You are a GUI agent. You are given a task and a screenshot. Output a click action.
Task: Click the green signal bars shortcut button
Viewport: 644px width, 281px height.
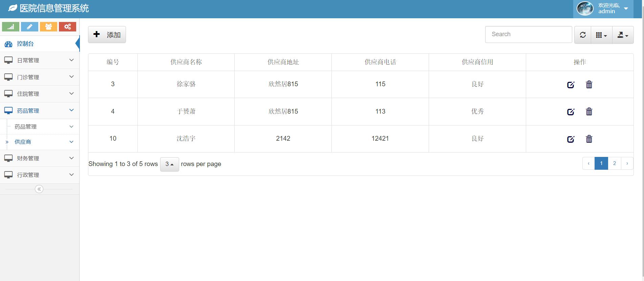(x=10, y=27)
